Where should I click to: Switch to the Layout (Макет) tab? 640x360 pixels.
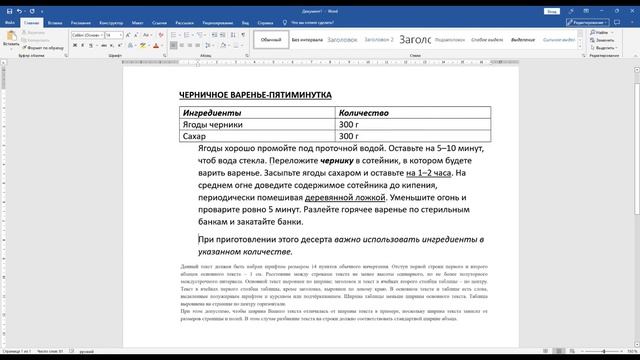click(138, 23)
